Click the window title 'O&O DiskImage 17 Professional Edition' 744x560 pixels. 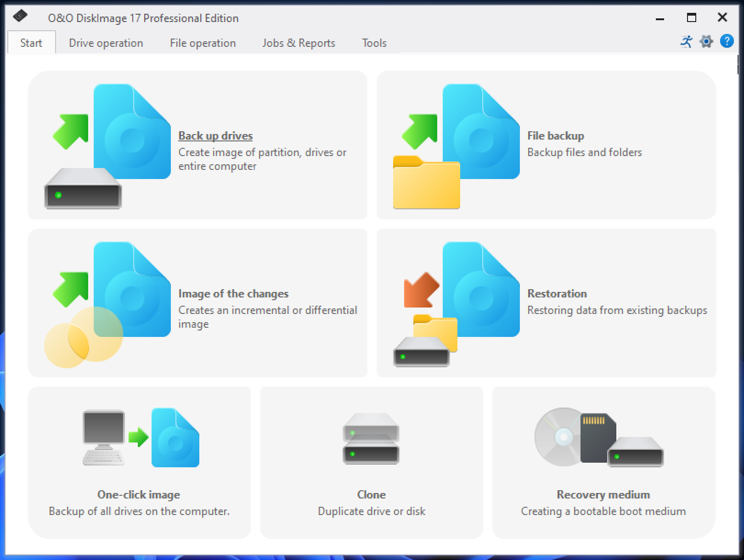[143, 18]
